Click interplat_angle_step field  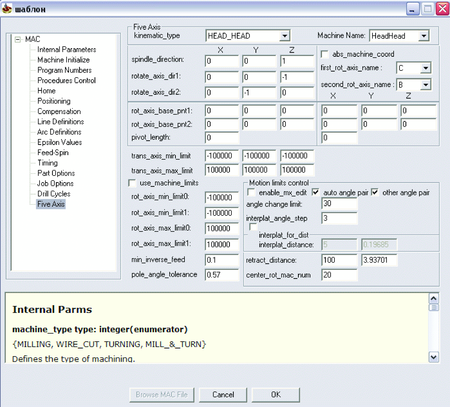[x=339, y=218]
